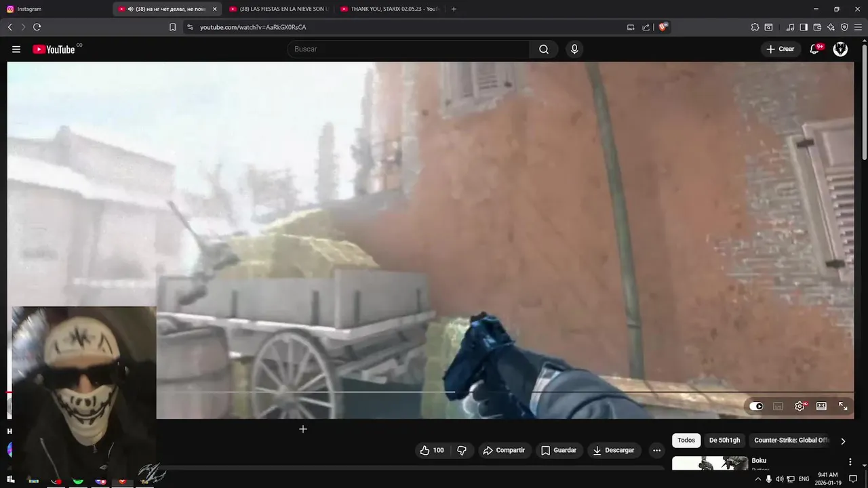This screenshot has width=868, height=488.
Task: Open the Windows notification center
Action: point(853,479)
